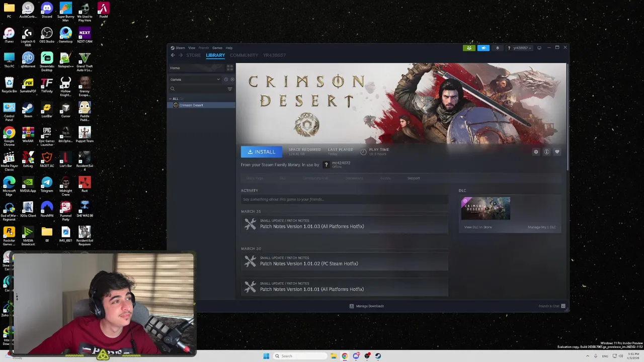Viewport: 644px width, 362px height.
Task: Open advanced filter icon beside search
Action: click(230, 89)
